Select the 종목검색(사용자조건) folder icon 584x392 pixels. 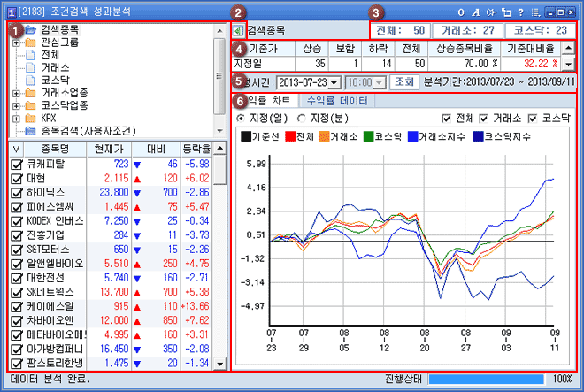(x=30, y=130)
